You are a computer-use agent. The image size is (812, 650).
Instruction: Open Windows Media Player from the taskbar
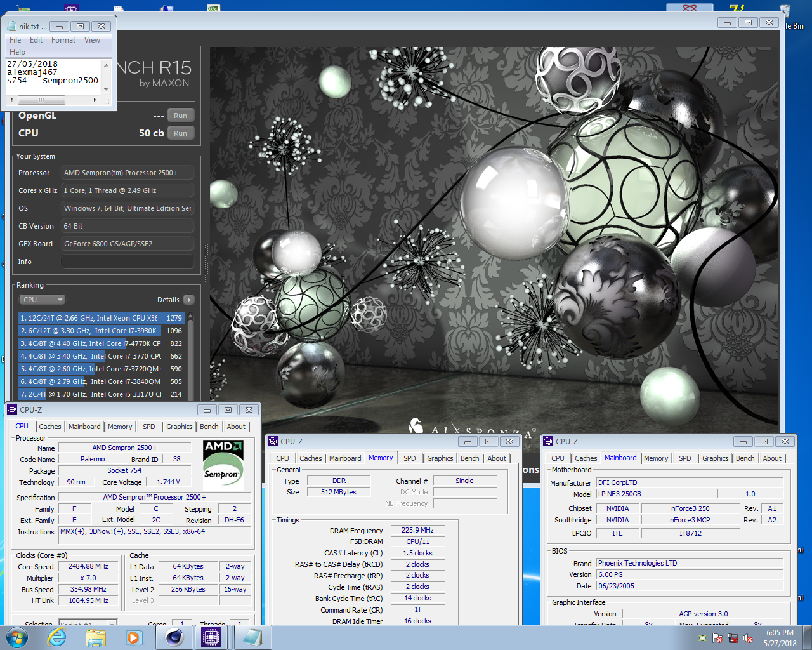click(x=133, y=637)
